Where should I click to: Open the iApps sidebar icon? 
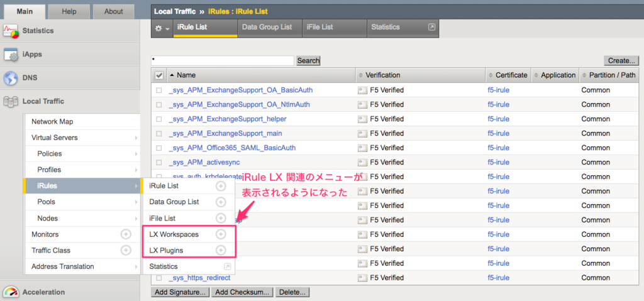pyautogui.click(x=11, y=55)
